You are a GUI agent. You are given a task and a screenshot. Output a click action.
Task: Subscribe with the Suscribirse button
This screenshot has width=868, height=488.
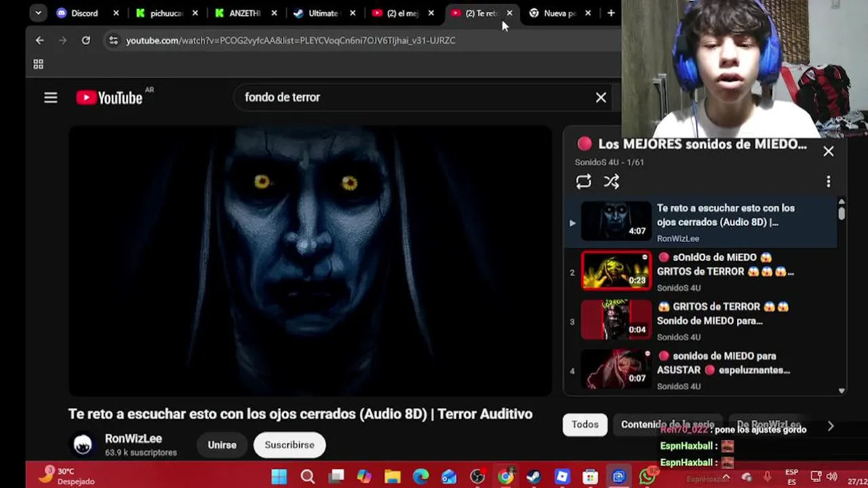(x=290, y=445)
